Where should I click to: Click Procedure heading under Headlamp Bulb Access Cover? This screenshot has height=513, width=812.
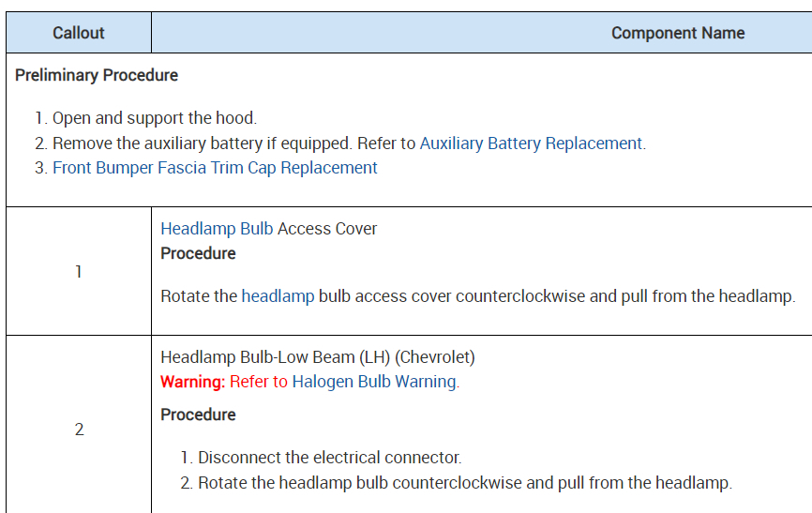pos(198,253)
